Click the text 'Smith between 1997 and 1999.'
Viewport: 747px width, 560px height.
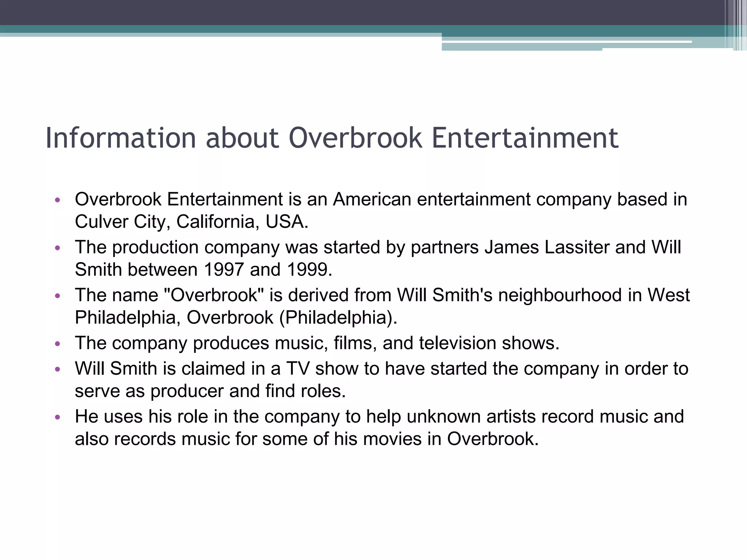[204, 270]
